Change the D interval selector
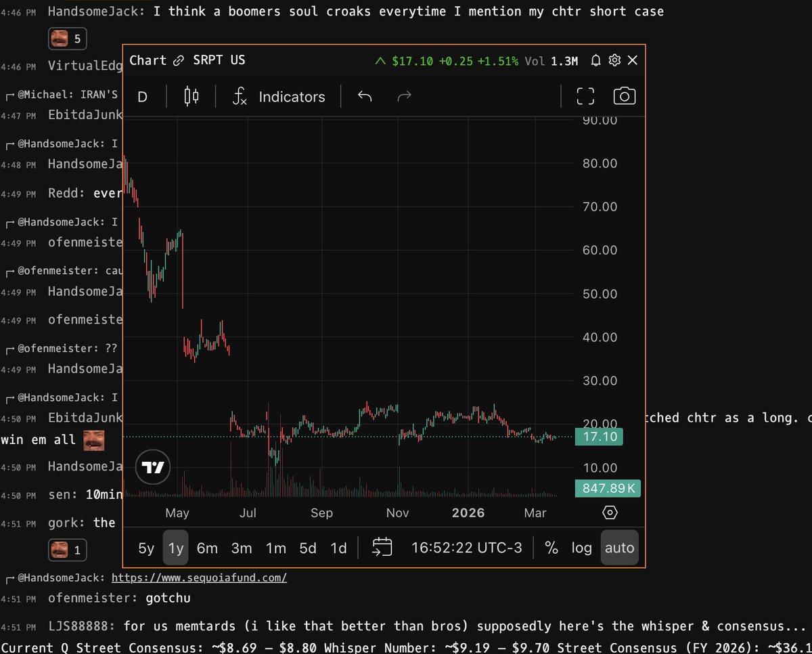 (x=143, y=97)
